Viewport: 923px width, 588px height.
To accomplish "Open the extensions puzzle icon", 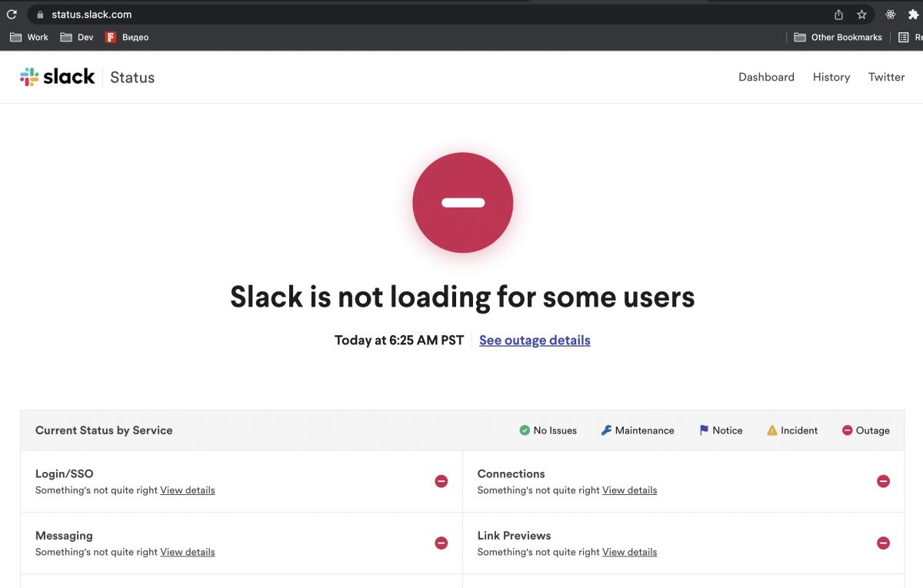I will (x=914, y=14).
